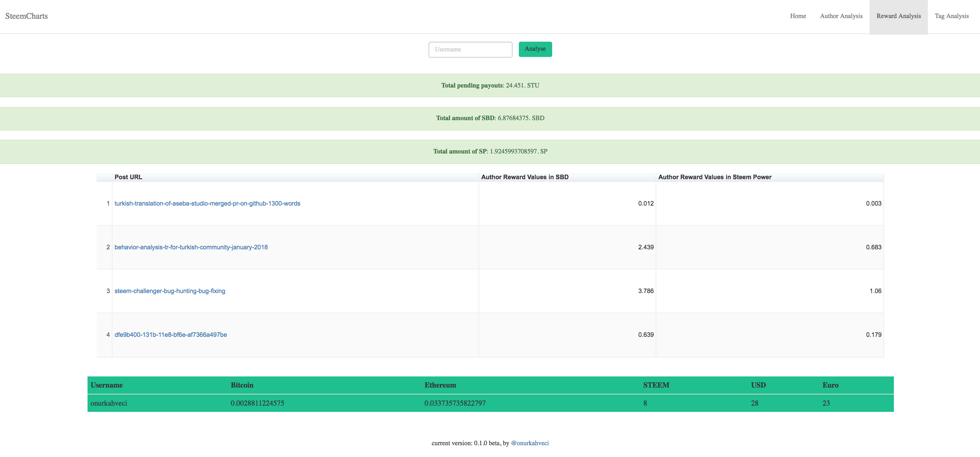
Task: Click the USD value 28
Action: (x=754, y=403)
